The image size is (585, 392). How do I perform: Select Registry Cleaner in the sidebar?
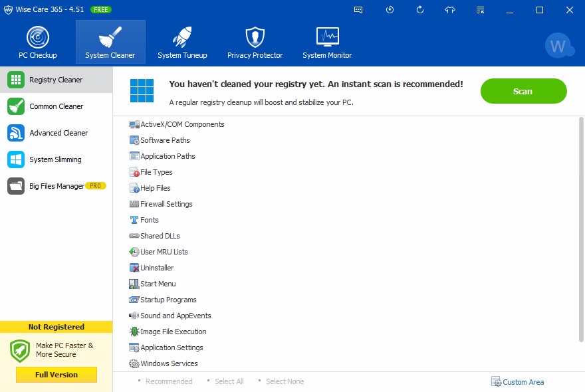tap(56, 80)
